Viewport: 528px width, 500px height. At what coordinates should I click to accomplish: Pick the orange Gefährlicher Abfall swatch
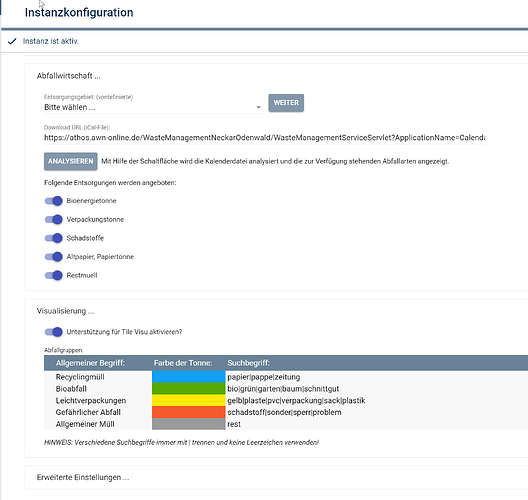click(189, 412)
